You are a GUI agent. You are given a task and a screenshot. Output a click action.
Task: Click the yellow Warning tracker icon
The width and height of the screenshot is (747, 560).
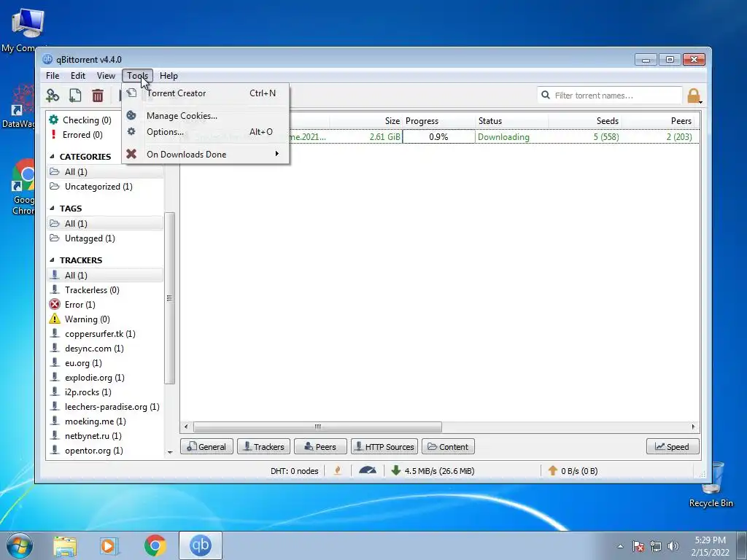(x=55, y=319)
